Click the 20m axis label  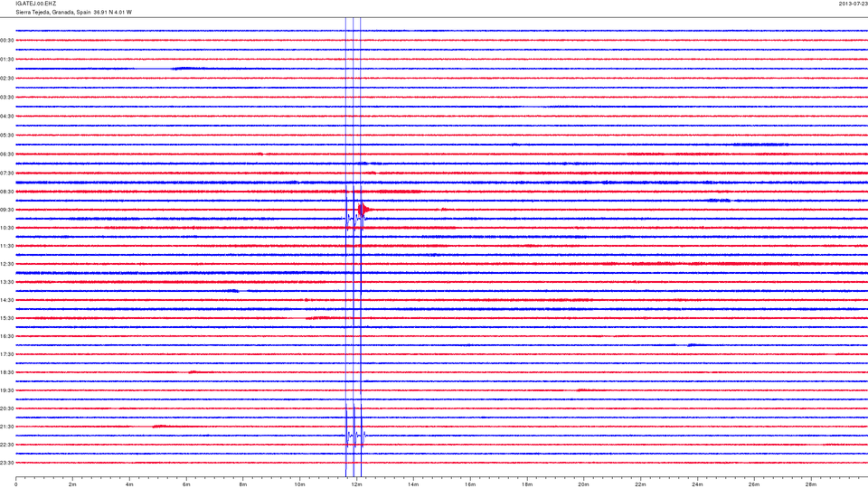coord(583,484)
